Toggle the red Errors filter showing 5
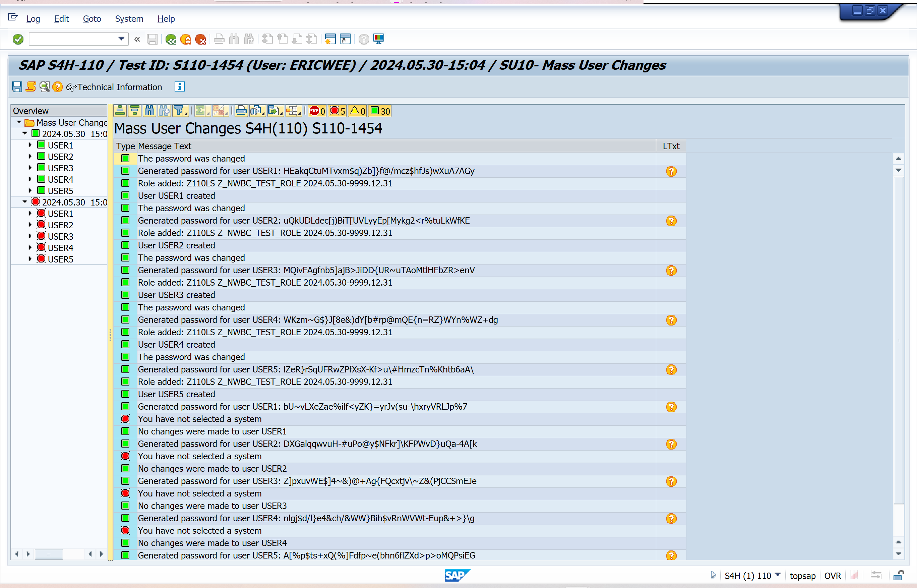This screenshot has width=917, height=588. pyautogui.click(x=338, y=111)
